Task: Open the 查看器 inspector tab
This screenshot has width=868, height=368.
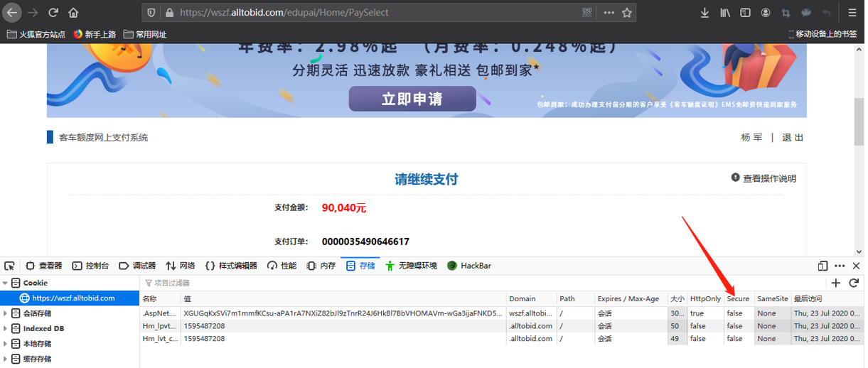Action: coord(44,266)
